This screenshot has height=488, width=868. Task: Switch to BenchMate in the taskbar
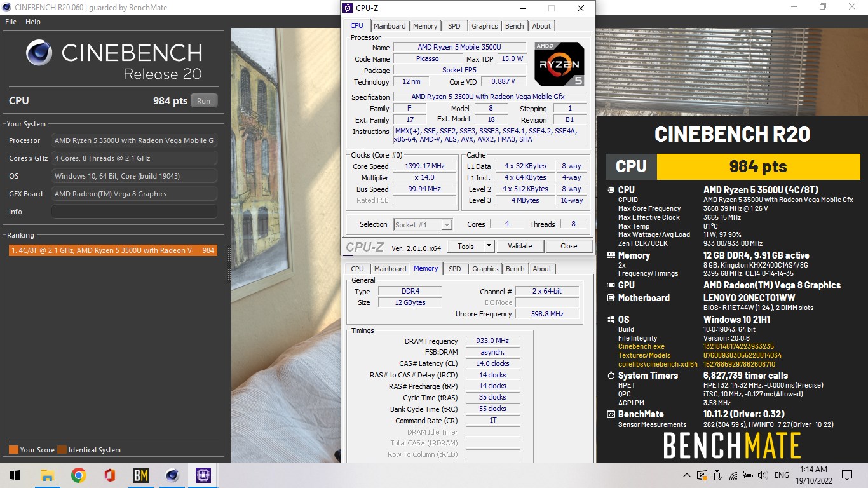(x=140, y=475)
